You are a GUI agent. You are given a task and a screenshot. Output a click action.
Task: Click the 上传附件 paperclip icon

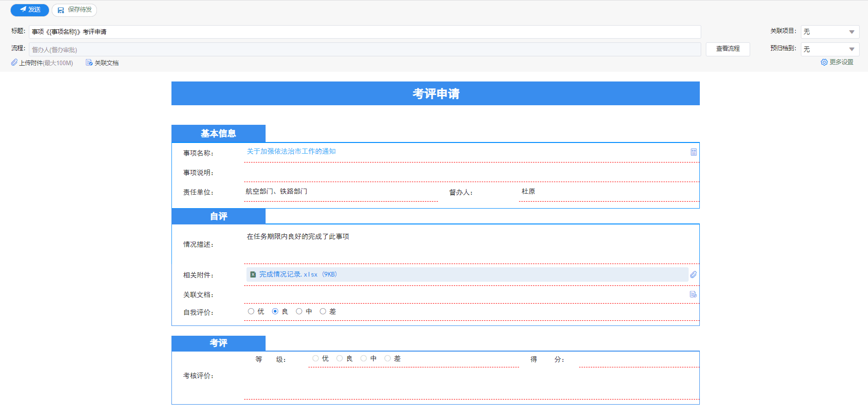[x=14, y=62]
